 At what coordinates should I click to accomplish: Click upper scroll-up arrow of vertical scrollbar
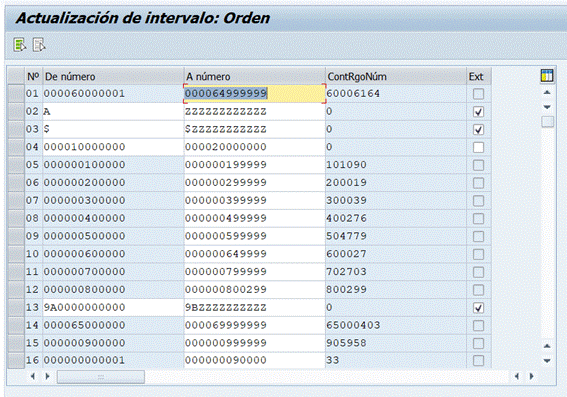click(x=547, y=93)
